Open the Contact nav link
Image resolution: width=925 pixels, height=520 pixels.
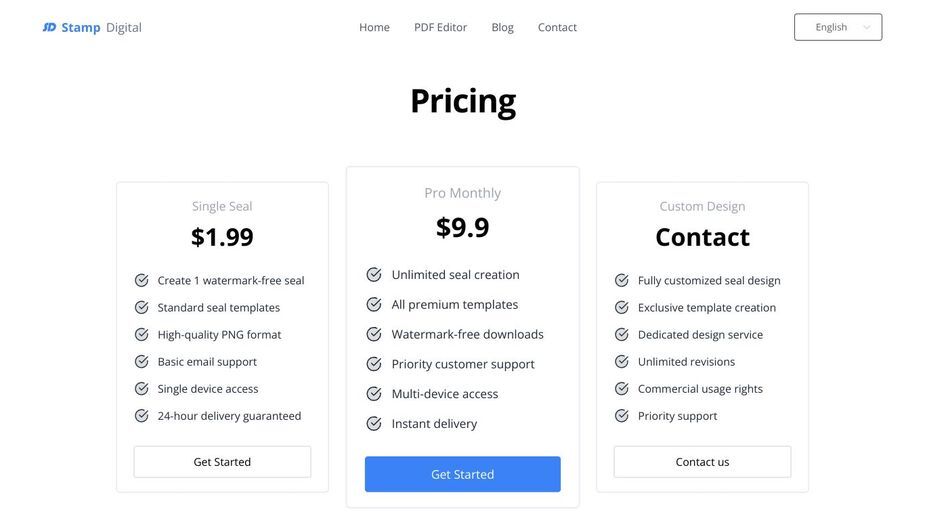point(557,27)
